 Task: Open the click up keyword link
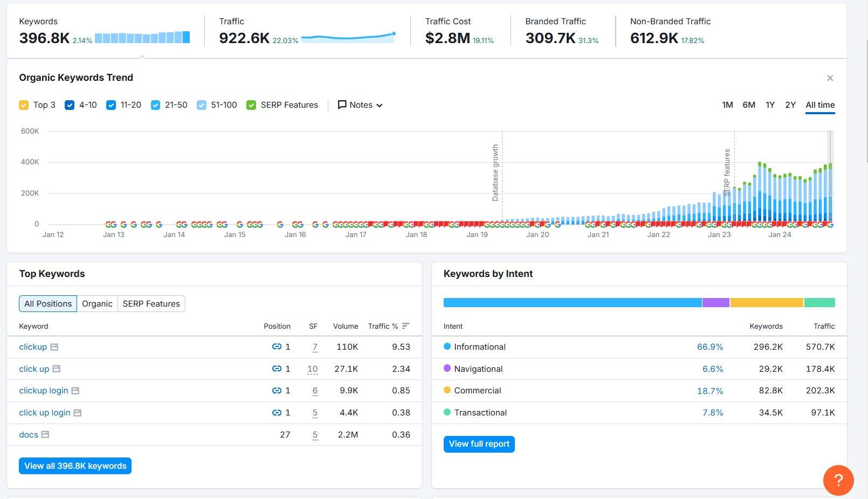(x=34, y=369)
